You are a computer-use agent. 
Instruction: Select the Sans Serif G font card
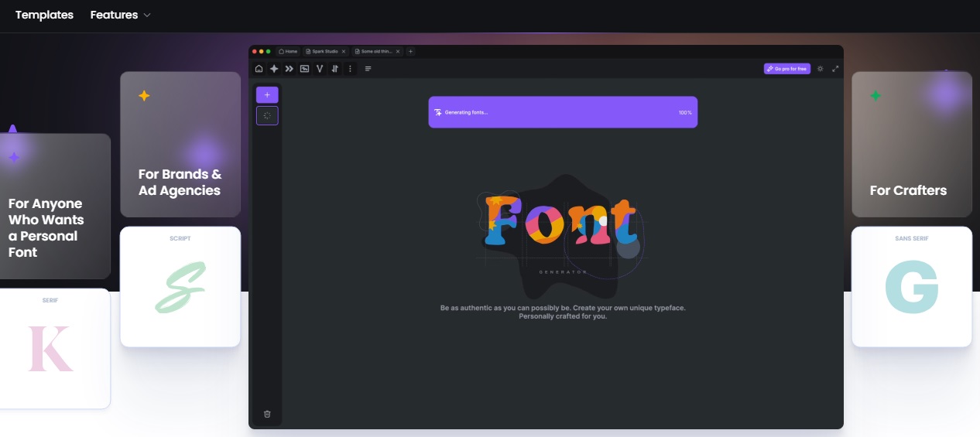(x=911, y=287)
